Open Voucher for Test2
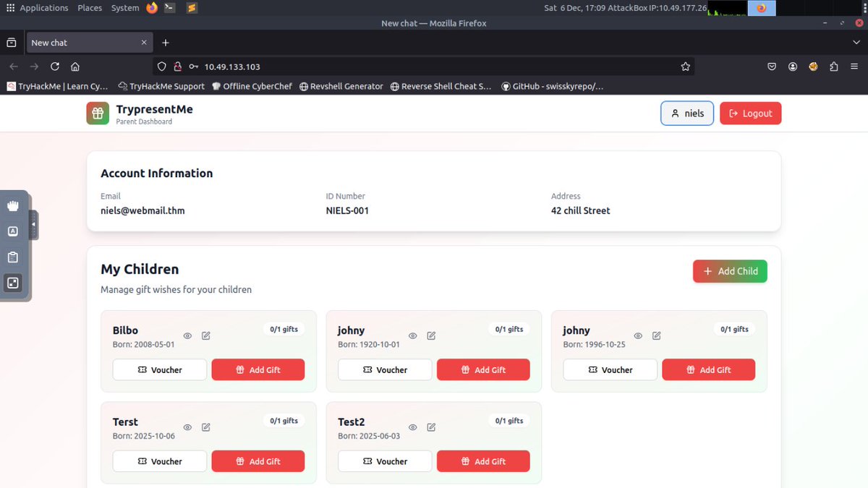Screen dimensions: 868x488 pos(385,461)
